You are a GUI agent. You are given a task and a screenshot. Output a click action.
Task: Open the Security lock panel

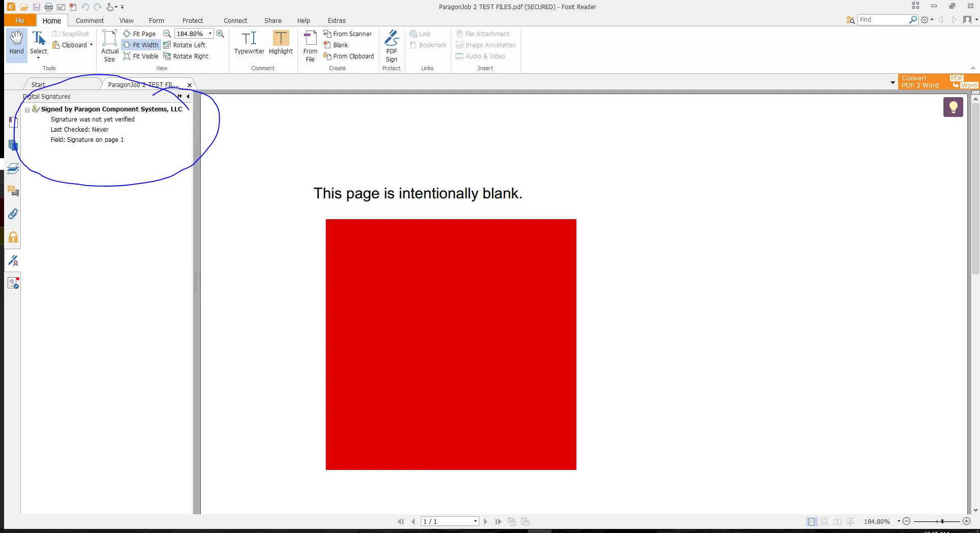[x=13, y=238]
